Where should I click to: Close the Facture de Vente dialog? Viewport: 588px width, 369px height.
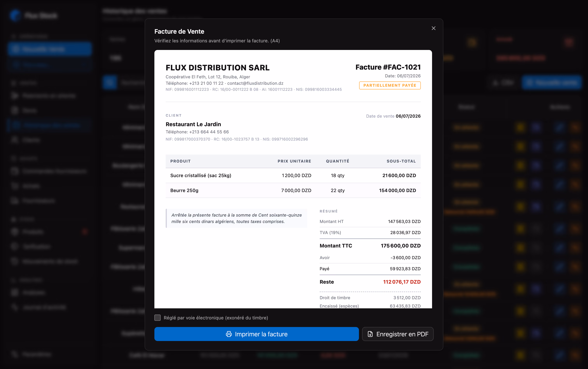tap(433, 28)
